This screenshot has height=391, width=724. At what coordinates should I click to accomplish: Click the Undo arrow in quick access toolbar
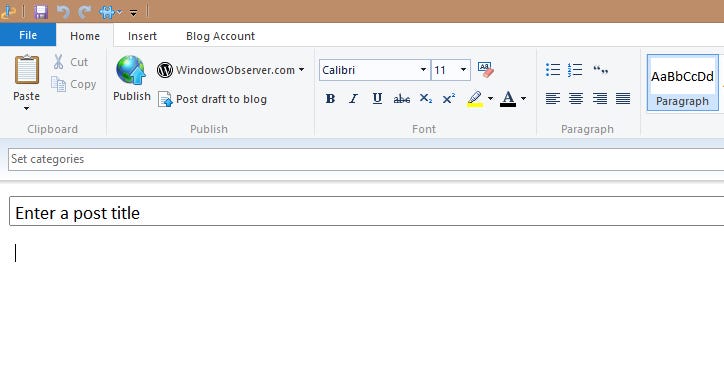(63, 12)
